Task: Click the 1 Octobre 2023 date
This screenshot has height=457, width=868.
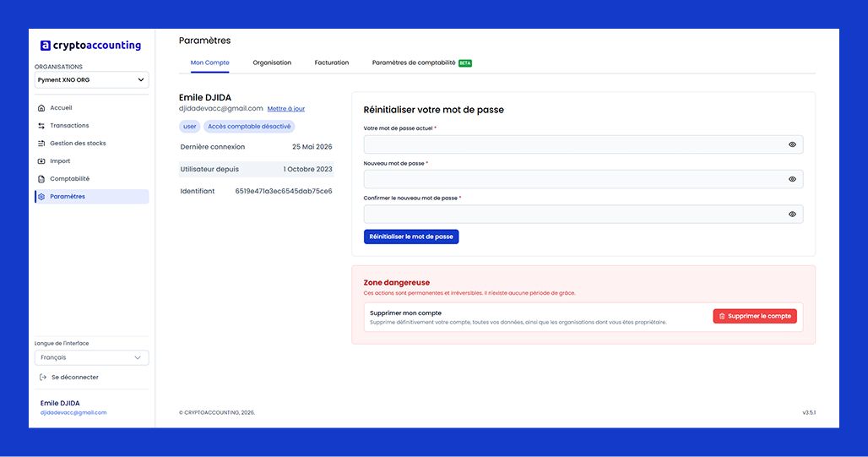Action: tap(308, 169)
